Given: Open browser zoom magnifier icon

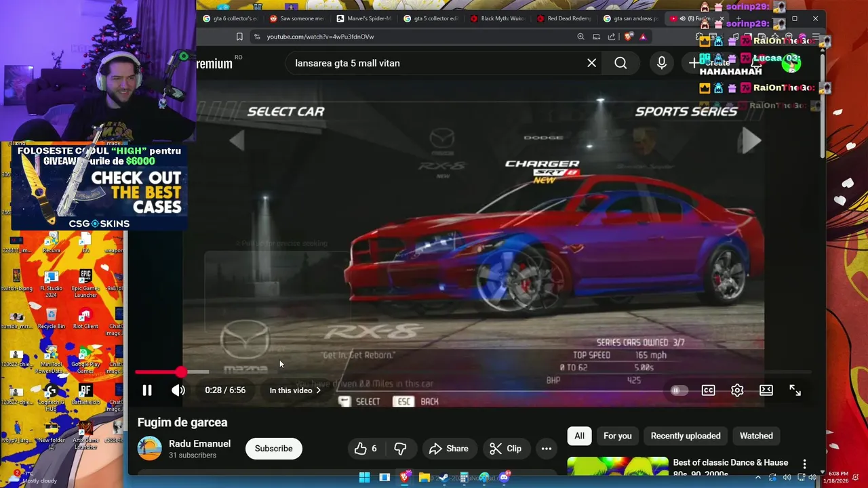Looking at the screenshot, I should pyautogui.click(x=580, y=37).
